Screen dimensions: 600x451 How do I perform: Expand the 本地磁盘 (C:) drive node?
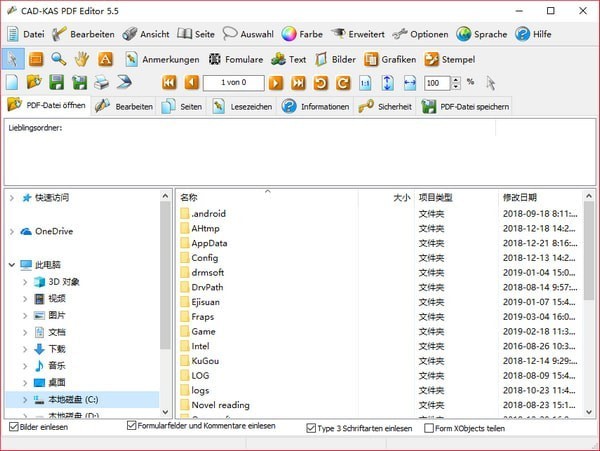[25, 400]
